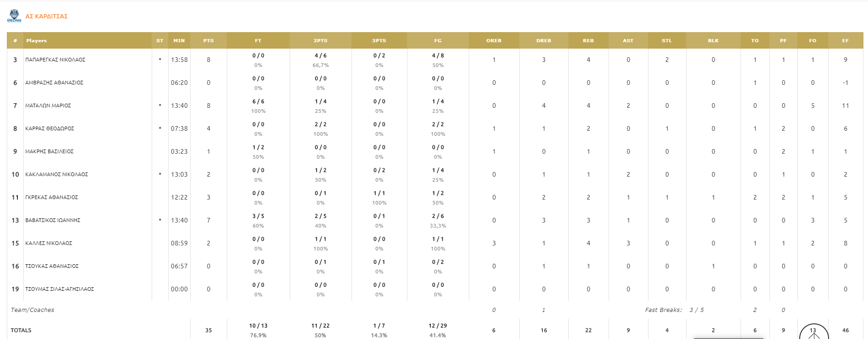This screenshot has height=339, width=868.
Task: Click the BLK column header
Action: tap(713, 41)
